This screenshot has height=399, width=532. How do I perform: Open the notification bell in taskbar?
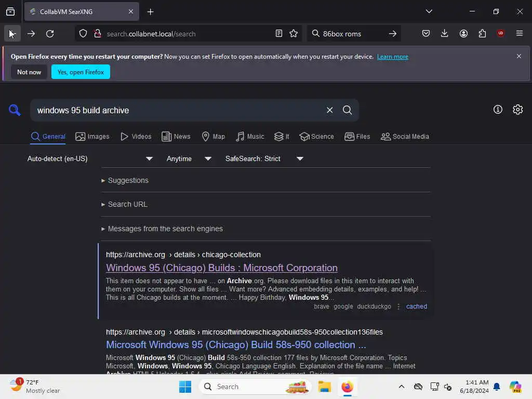click(x=497, y=387)
